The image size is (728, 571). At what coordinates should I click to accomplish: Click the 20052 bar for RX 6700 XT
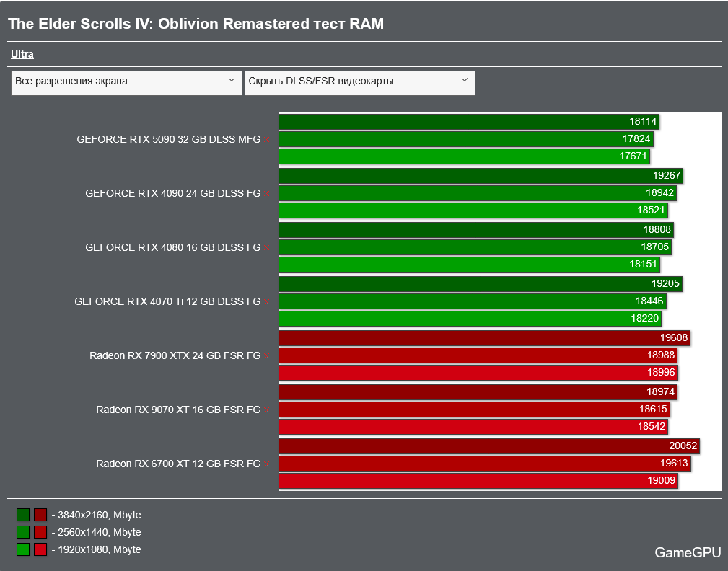[488, 446]
